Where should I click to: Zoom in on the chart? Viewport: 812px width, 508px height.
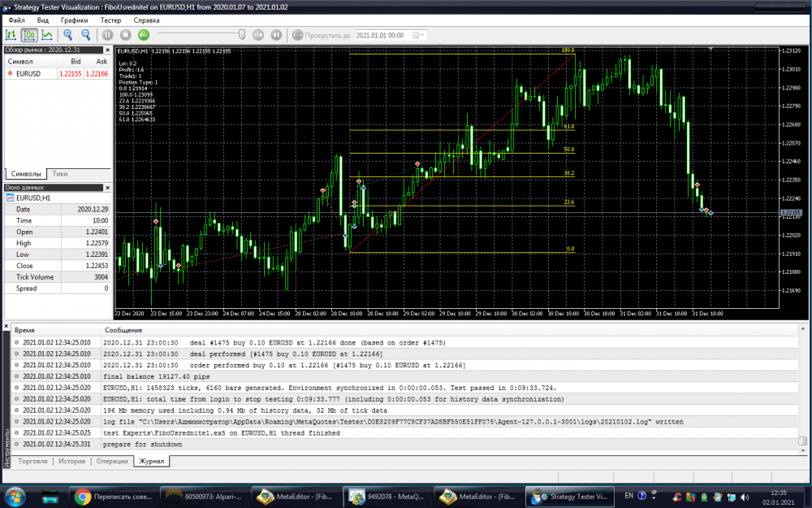click(x=67, y=35)
